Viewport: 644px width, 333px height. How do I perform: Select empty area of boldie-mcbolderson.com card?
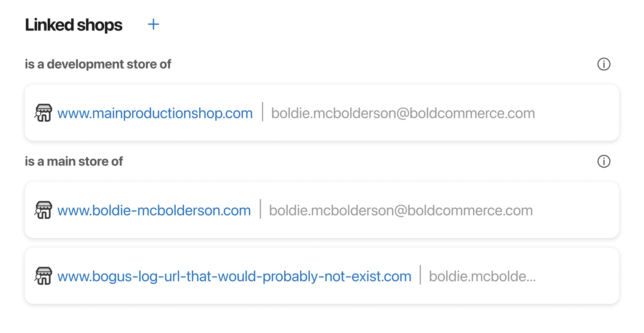pyautogui.click(x=575, y=210)
